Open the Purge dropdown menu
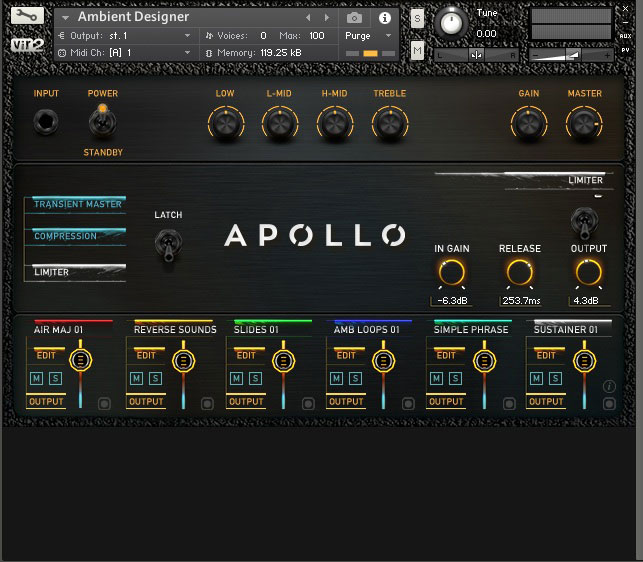Screen dimensions: 643x562 [369, 36]
